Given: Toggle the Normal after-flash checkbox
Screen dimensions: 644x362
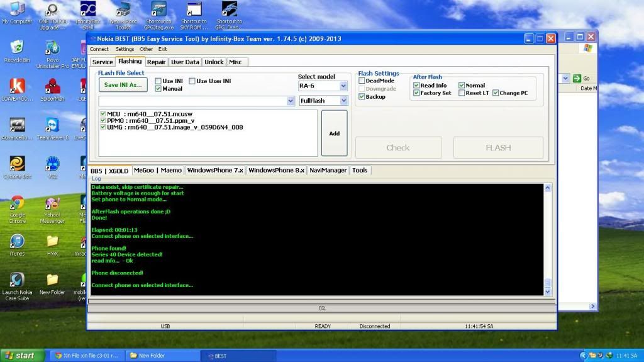Looking at the screenshot, I should coord(462,85).
